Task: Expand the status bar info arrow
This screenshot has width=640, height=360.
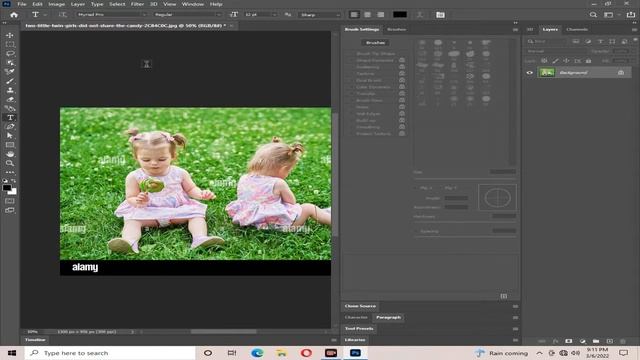Action: 132,332
